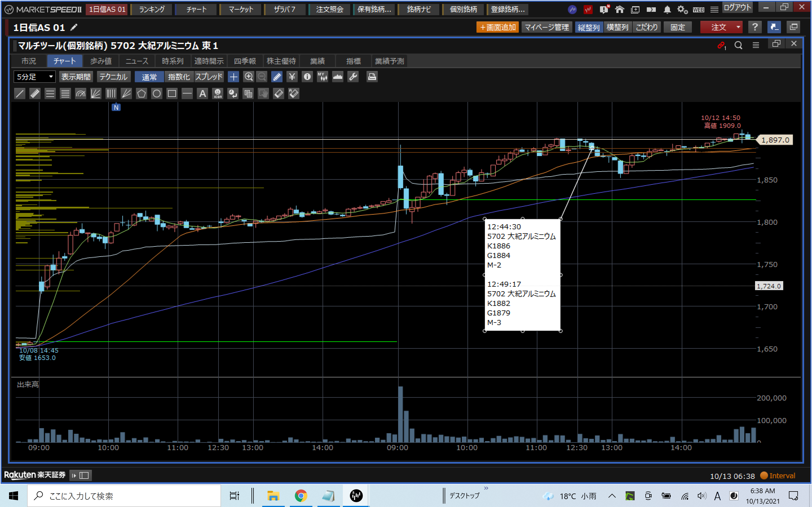
Task: Open the 四季報 tab
Action: pos(245,61)
